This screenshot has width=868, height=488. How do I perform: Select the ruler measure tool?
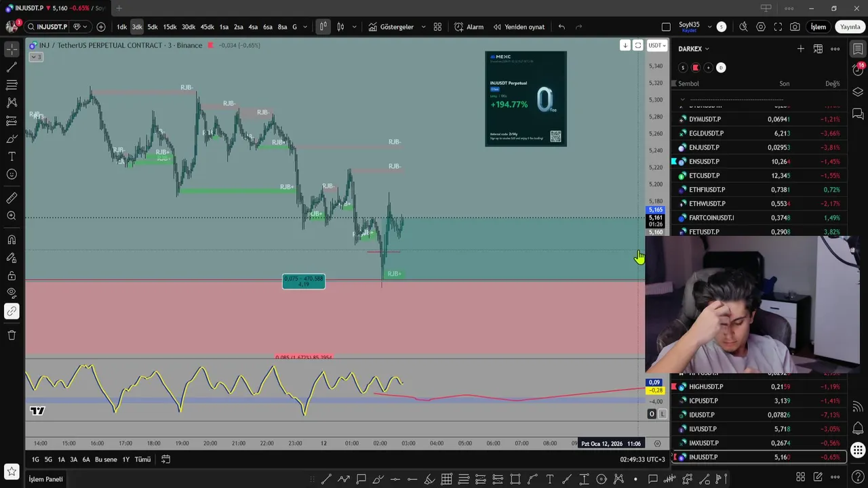(12, 199)
